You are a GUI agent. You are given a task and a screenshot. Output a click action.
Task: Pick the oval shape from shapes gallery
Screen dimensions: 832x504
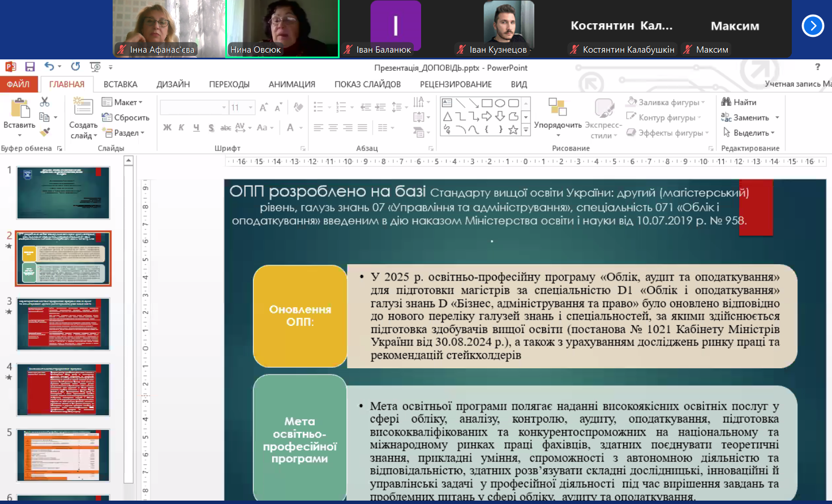point(500,103)
